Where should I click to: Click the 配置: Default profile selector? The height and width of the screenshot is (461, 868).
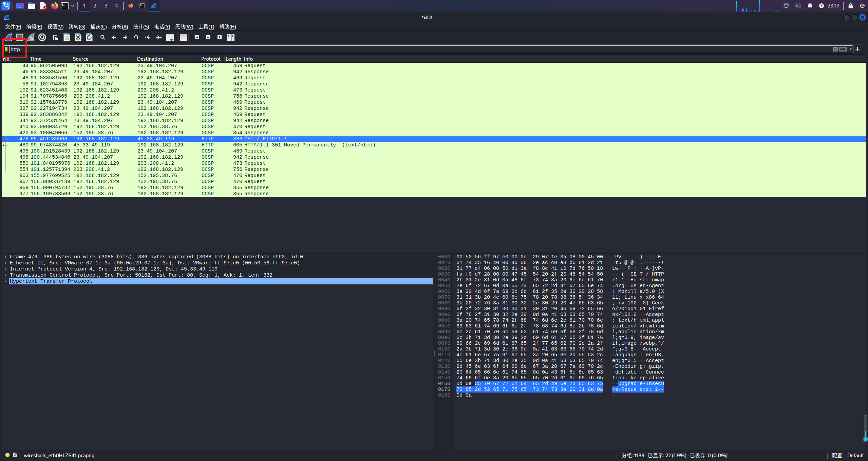848,456
